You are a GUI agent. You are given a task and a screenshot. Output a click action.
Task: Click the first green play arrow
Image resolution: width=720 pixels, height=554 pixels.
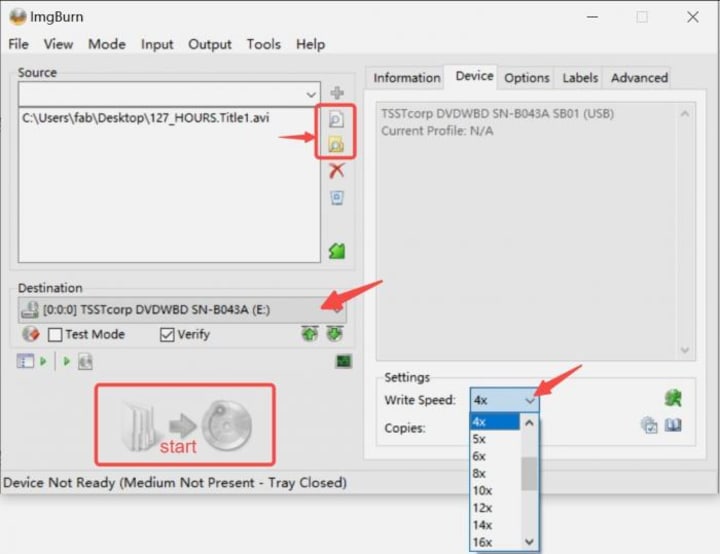[43, 362]
